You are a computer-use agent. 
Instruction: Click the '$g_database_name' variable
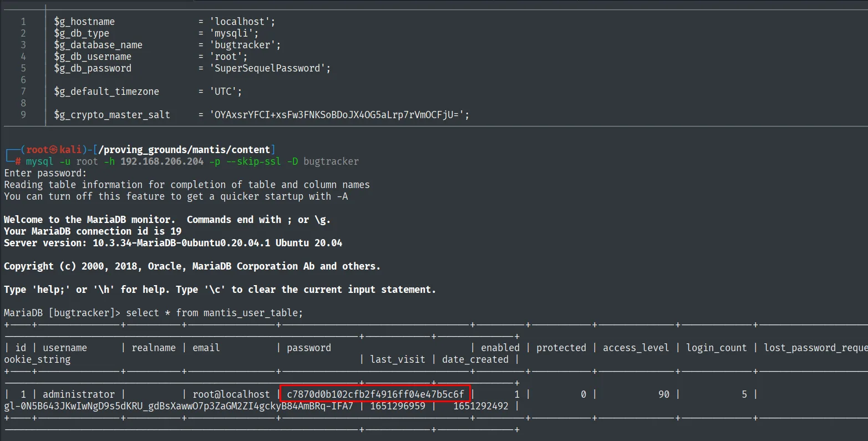pyautogui.click(x=98, y=45)
